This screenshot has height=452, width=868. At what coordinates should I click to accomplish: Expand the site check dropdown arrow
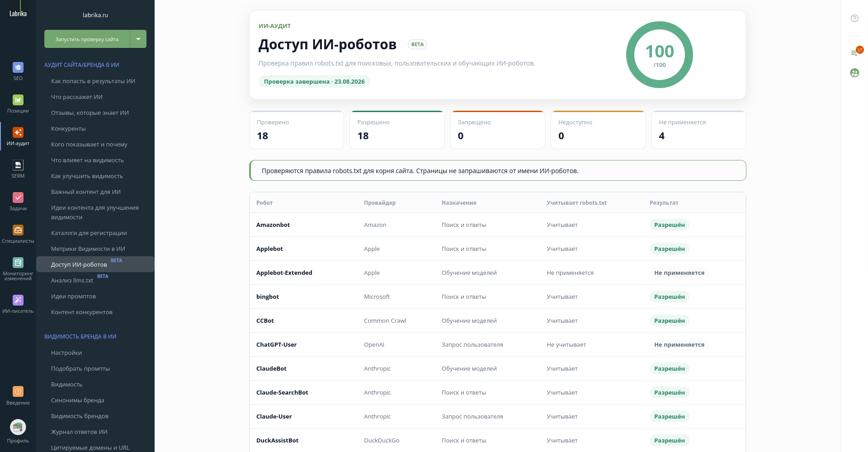pos(138,39)
